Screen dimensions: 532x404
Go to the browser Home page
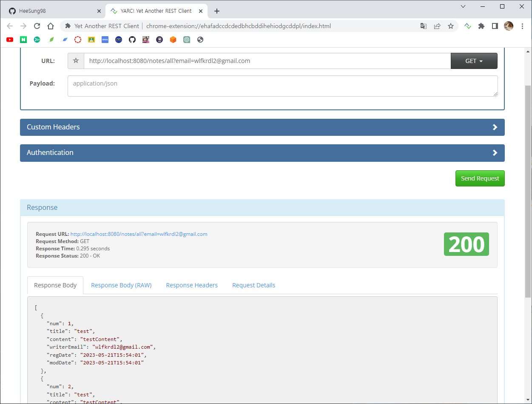(51, 26)
